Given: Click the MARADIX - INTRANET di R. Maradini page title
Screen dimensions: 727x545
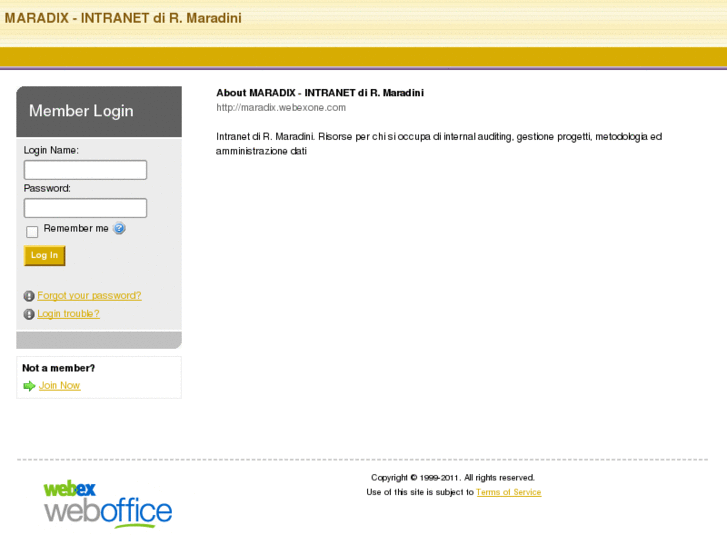Looking at the screenshot, I should click(123, 18).
